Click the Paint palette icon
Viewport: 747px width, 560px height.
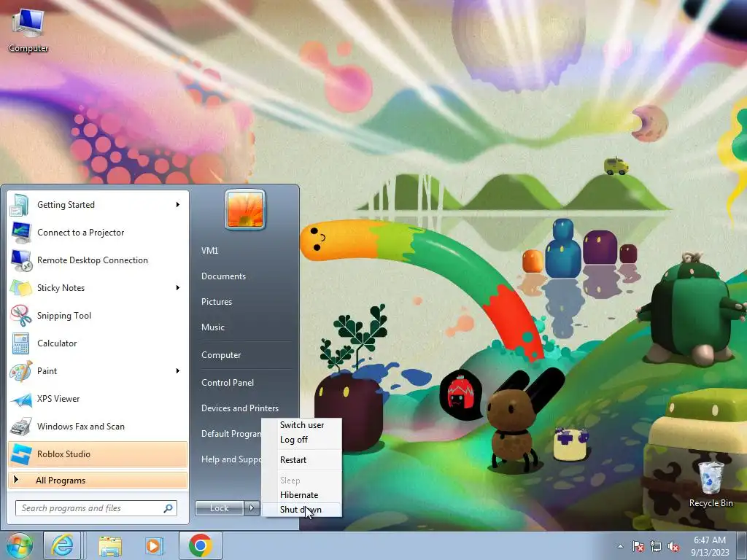(x=20, y=371)
